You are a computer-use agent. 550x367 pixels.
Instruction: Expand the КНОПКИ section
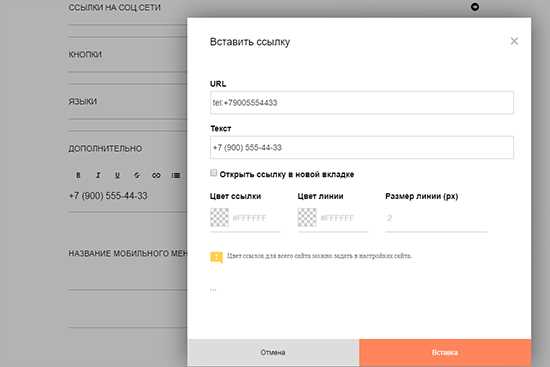click(85, 54)
